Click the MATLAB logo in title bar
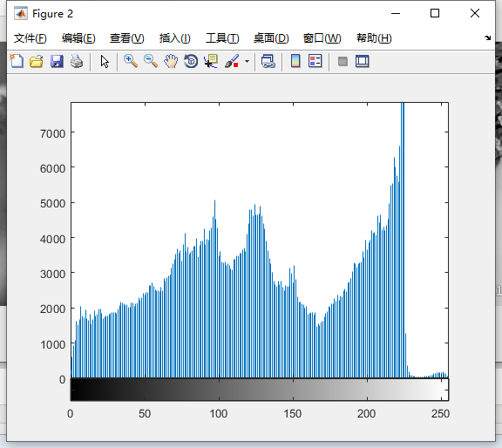 point(21,13)
